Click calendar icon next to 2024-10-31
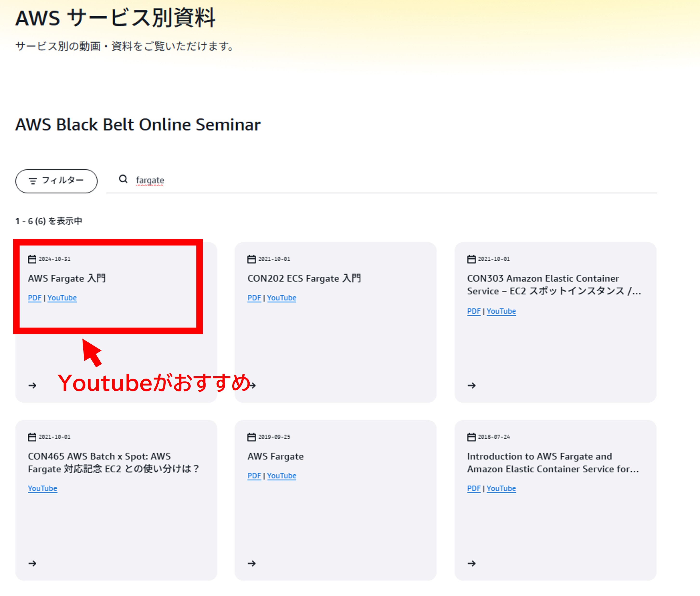The height and width of the screenshot is (596, 700). [x=32, y=259]
